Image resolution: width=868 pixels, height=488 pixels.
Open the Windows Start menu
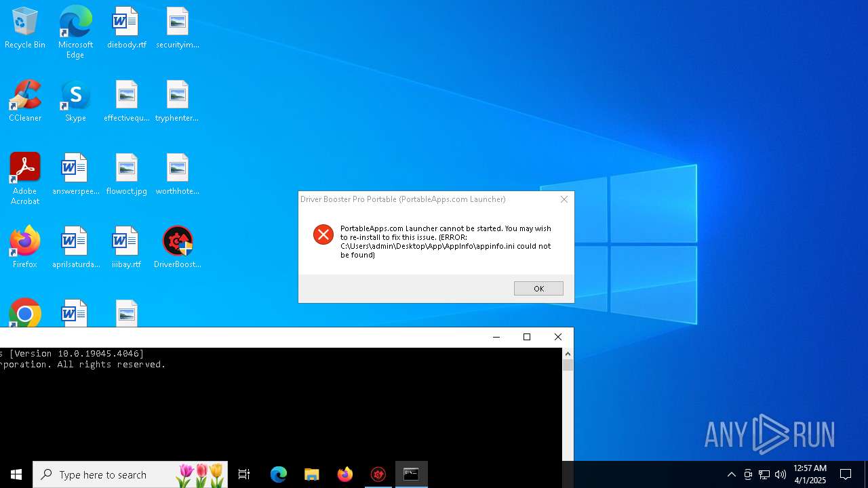(16, 474)
